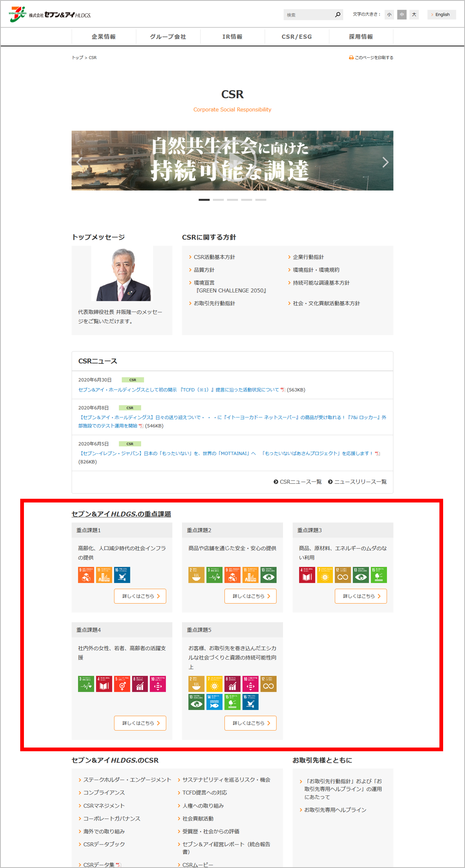The height and width of the screenshot is (868, 465).
Task: Select the first banner slide indicator
Action: [204, 200]
